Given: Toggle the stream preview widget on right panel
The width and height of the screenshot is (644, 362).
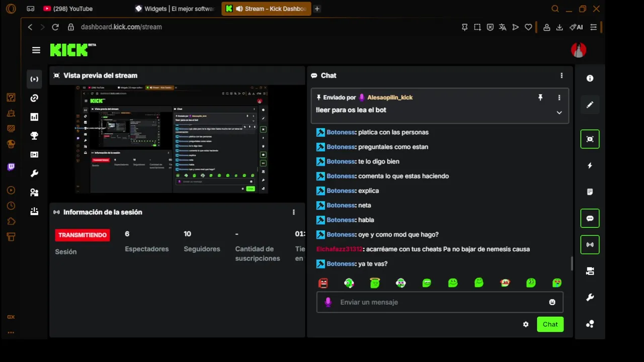Looking at the screenshot, I should tap(590, 139).
